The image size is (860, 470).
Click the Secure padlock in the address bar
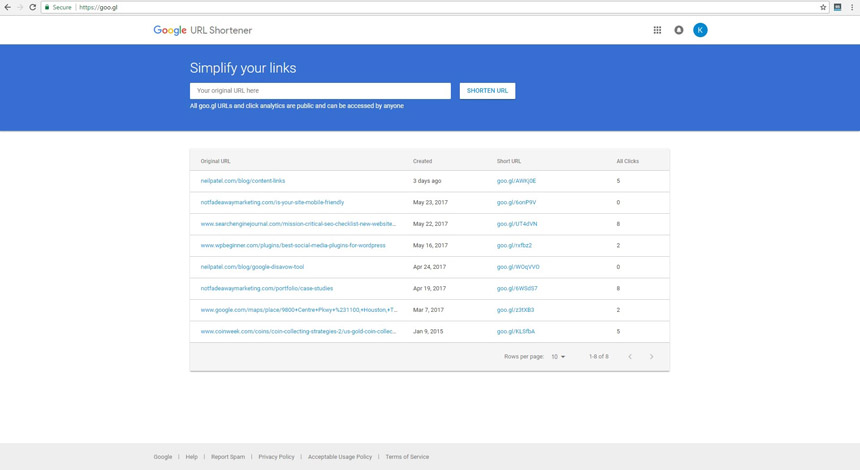[47, 7]
